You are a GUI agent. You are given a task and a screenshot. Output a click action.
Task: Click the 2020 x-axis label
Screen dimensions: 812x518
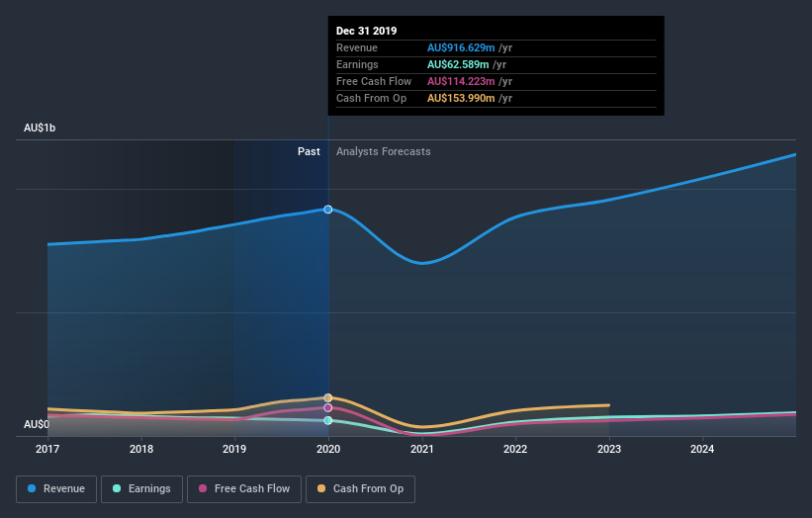coord(328,449)
